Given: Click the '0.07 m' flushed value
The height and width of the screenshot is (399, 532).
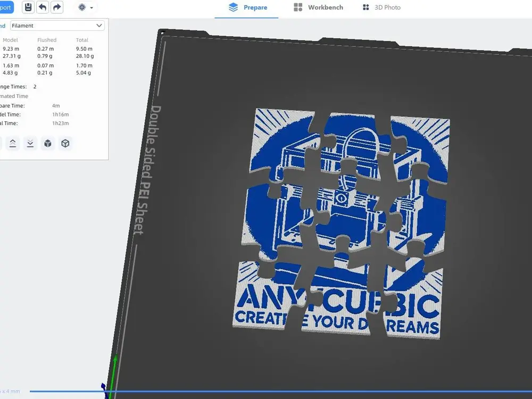Looking at the screenshot, I should (45, 65).
